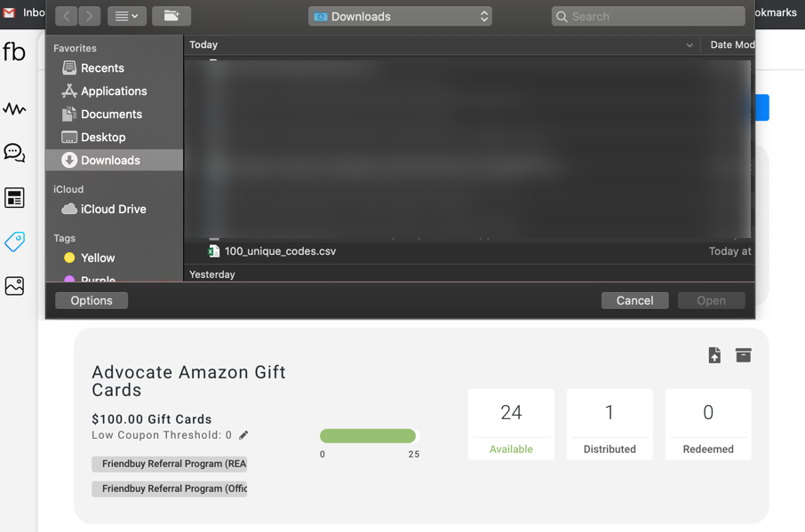Click the Yesterday group header

(212, 274)
